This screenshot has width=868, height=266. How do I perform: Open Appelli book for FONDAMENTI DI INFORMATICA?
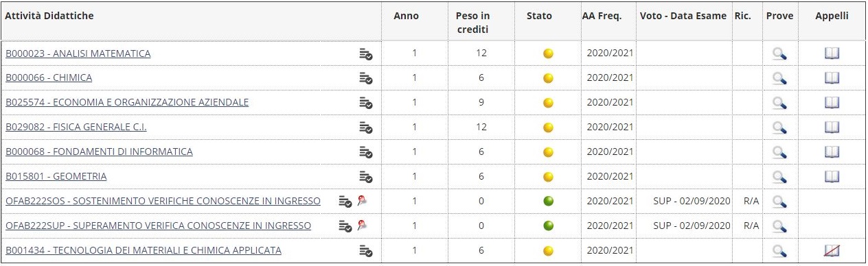tap(832, 152)
